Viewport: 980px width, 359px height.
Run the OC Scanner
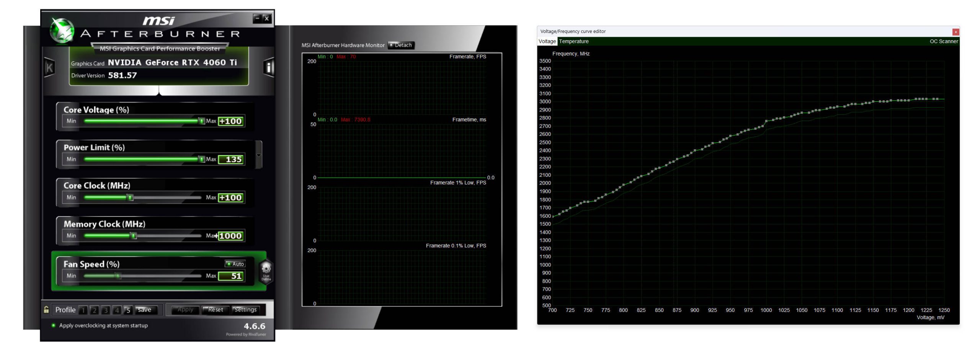click(944, 41)
